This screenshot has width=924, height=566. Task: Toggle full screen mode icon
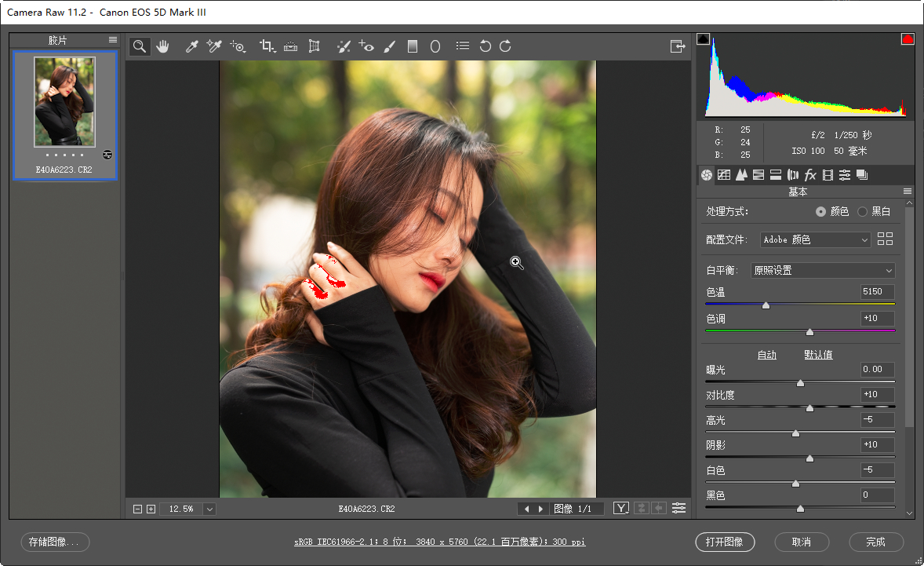[678, 46]
